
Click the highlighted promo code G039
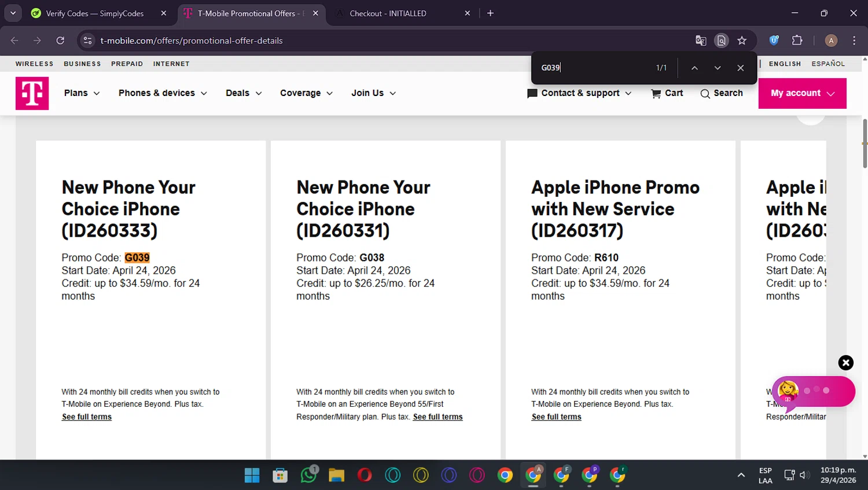tap(137, 257)
